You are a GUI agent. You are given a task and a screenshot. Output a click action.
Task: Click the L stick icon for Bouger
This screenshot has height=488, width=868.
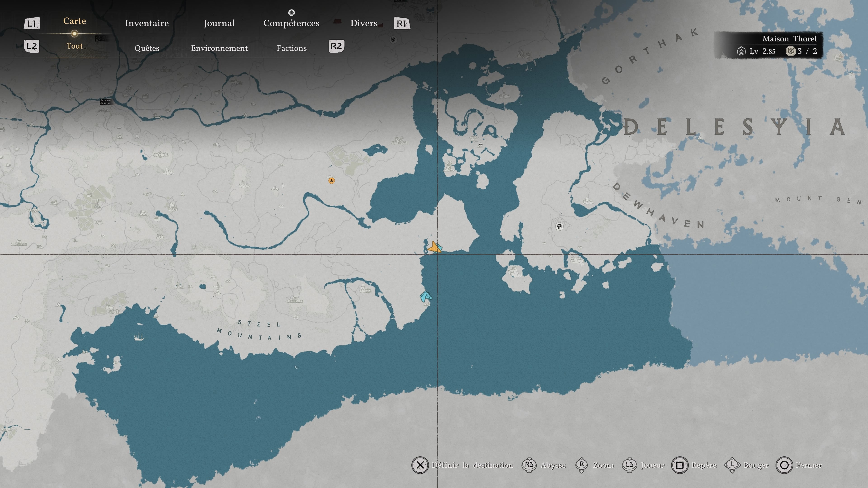pos(732,465)
